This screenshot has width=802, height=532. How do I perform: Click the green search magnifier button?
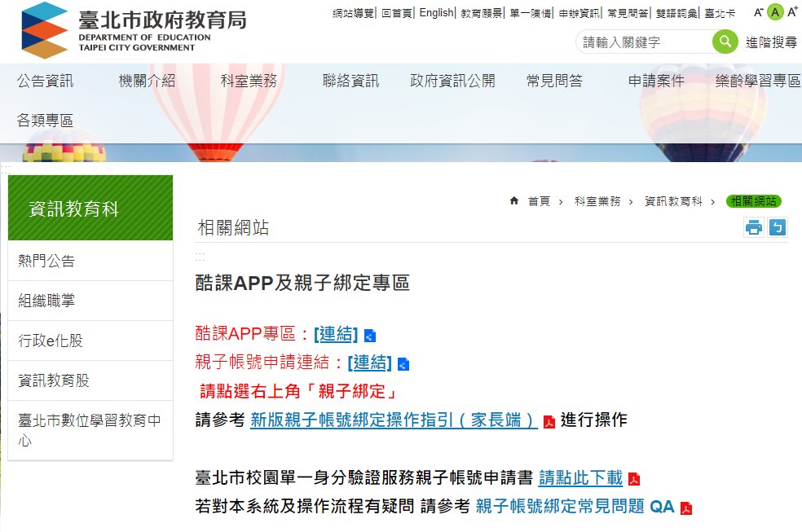click(x=724, y=42)
